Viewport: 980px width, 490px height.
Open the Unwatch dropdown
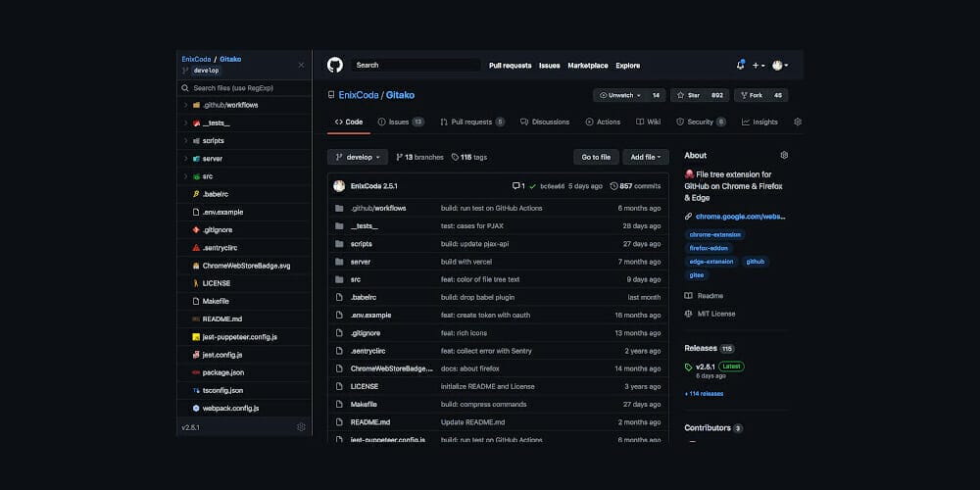tap(620, 95)
